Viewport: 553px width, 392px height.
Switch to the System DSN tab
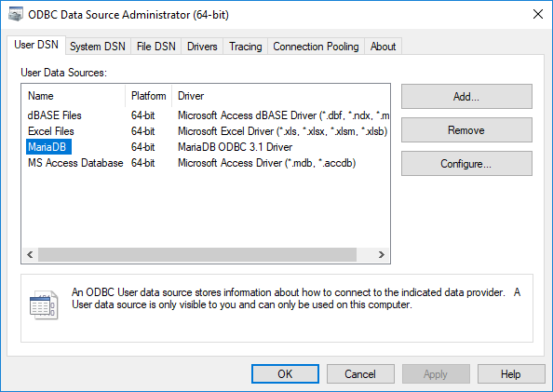pos(98,47)
